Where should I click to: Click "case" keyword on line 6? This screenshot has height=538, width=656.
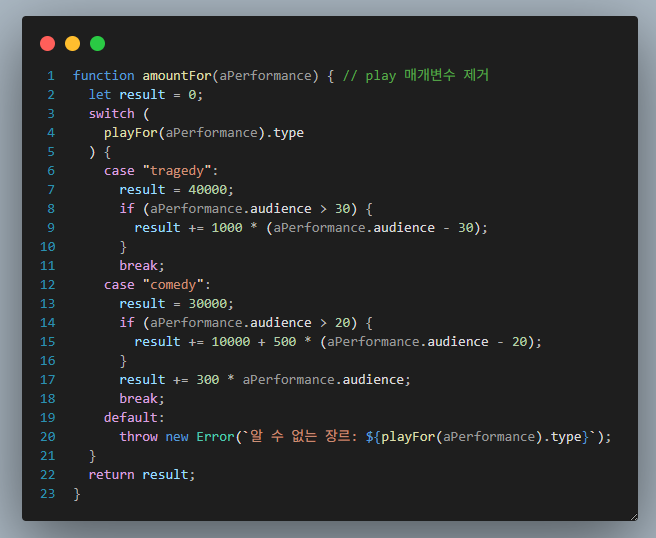tap(119, 171)
